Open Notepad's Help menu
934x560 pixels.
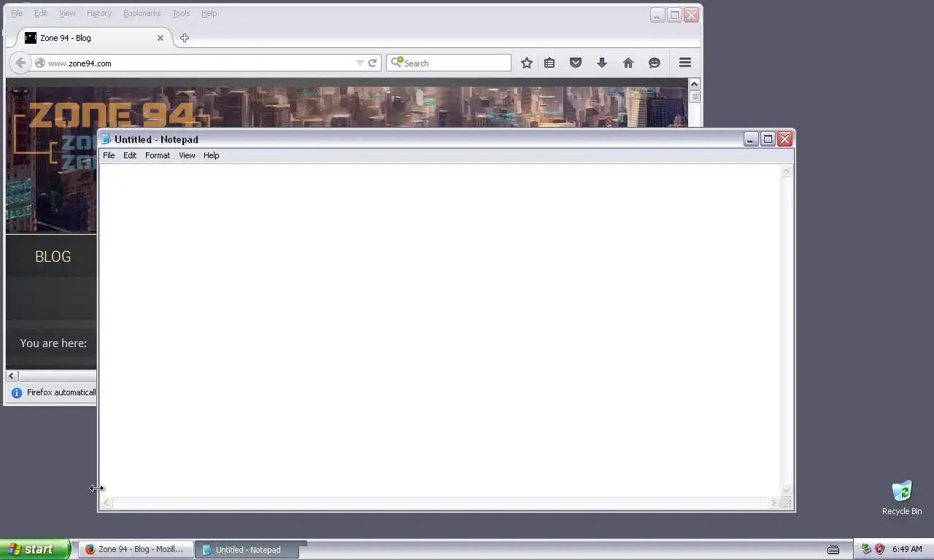pyautogui.click(x=211, y=155)
